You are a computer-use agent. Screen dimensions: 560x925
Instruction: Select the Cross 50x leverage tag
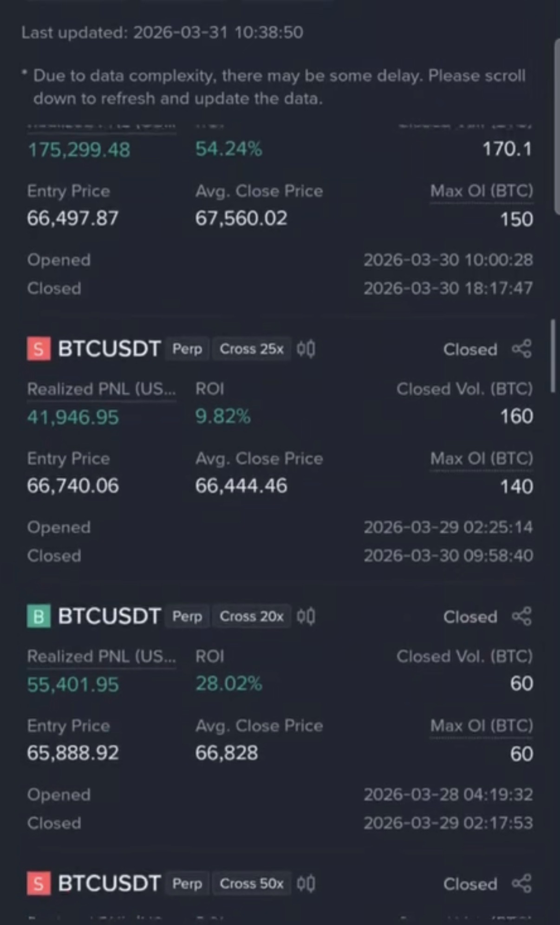point(251,884)
